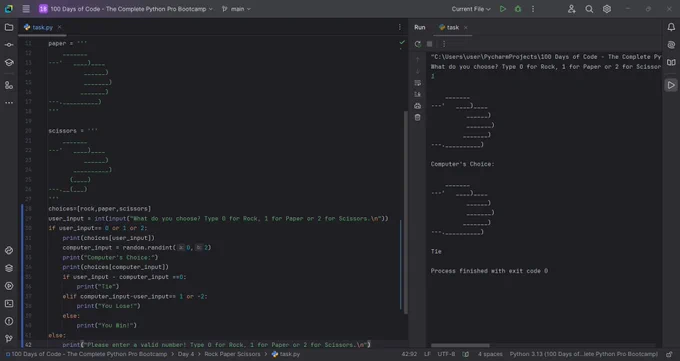Open line-column 42:92 indicator
680x361 pixels.
[409, 354]
